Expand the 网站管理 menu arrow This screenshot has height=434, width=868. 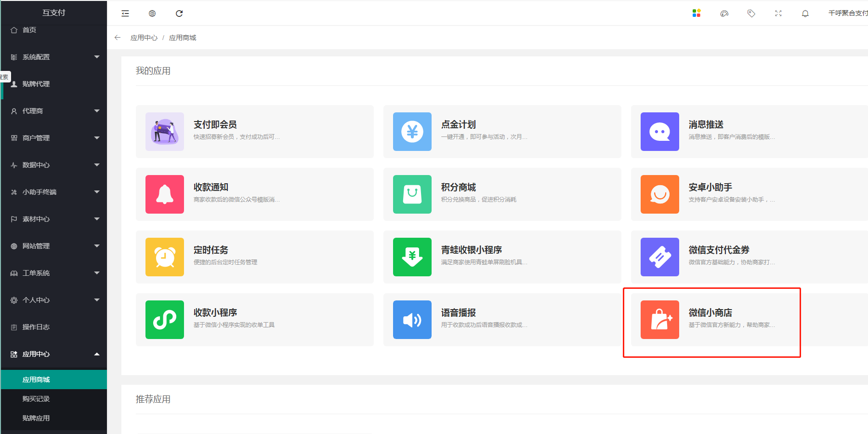click(97, 246)
